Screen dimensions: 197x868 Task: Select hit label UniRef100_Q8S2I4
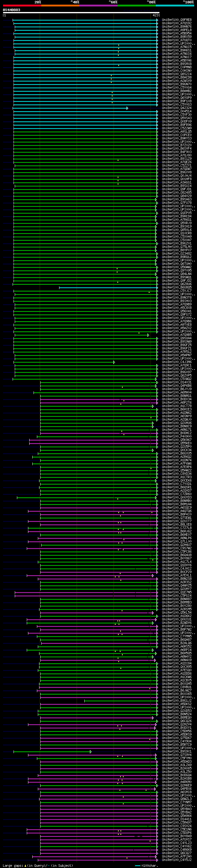[x=177, y=74]
